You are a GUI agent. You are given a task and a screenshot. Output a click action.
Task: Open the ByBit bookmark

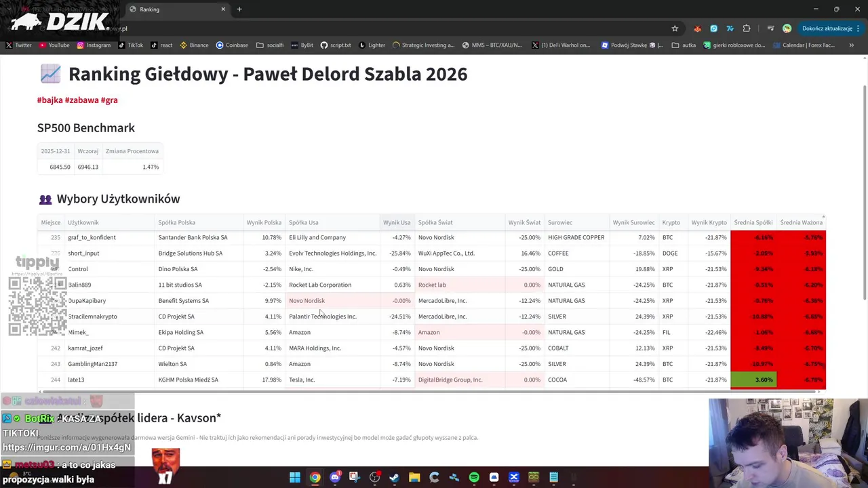(302, 45)
